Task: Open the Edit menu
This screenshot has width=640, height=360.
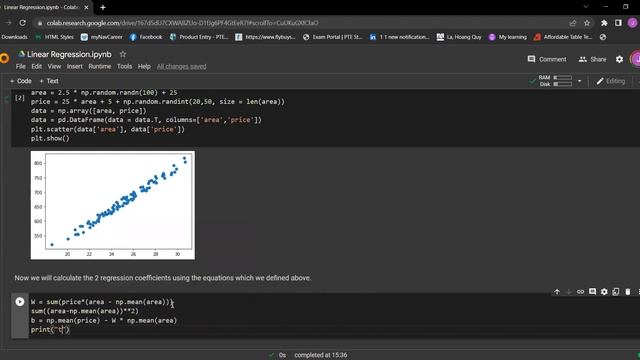Action: coord(36,67)
